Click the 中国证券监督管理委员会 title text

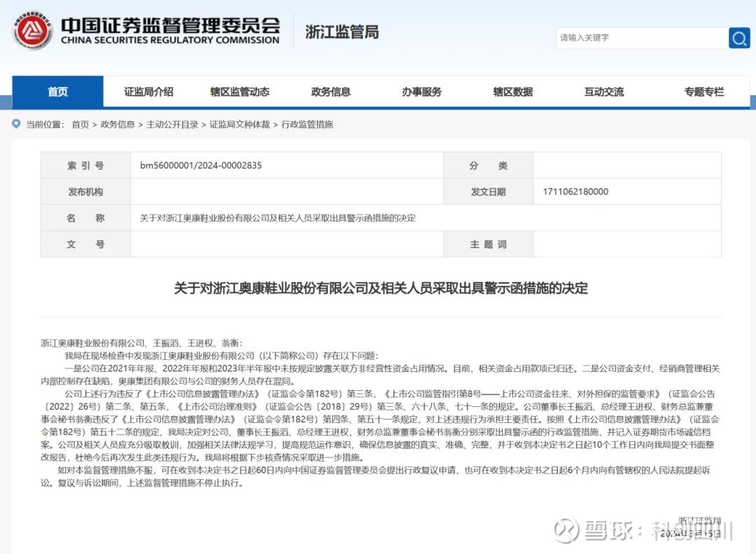[x=170, y=25]
